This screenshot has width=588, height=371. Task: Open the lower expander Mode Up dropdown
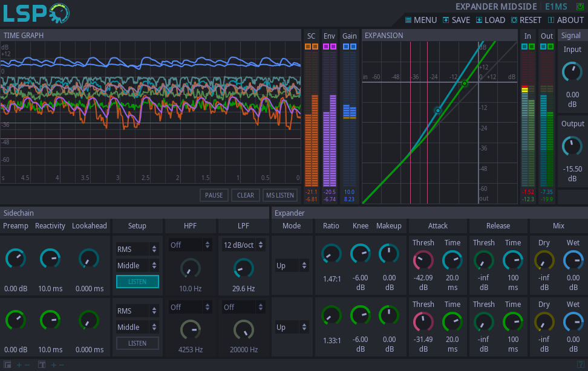pos(292,327)
